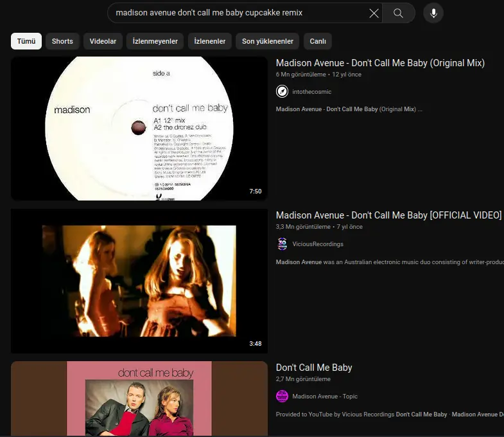Screen dimensions: 504x437
Task: Clear the search box with X icon
Action: (374, 13)
